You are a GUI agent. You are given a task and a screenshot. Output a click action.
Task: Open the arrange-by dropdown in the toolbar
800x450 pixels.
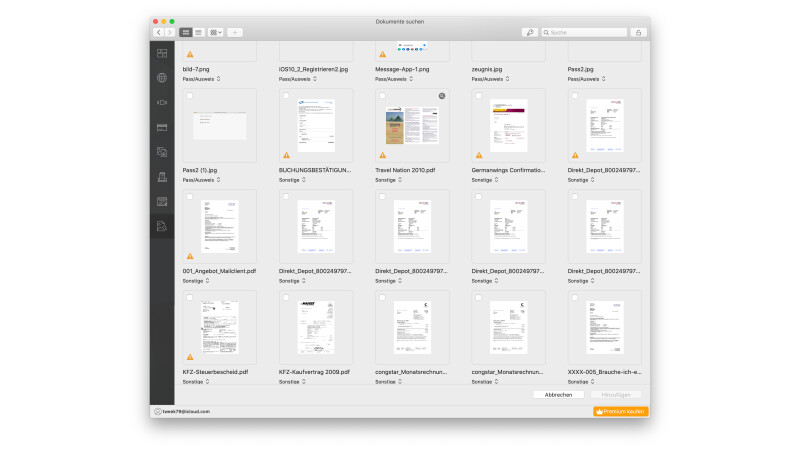(x=216, y=32)
